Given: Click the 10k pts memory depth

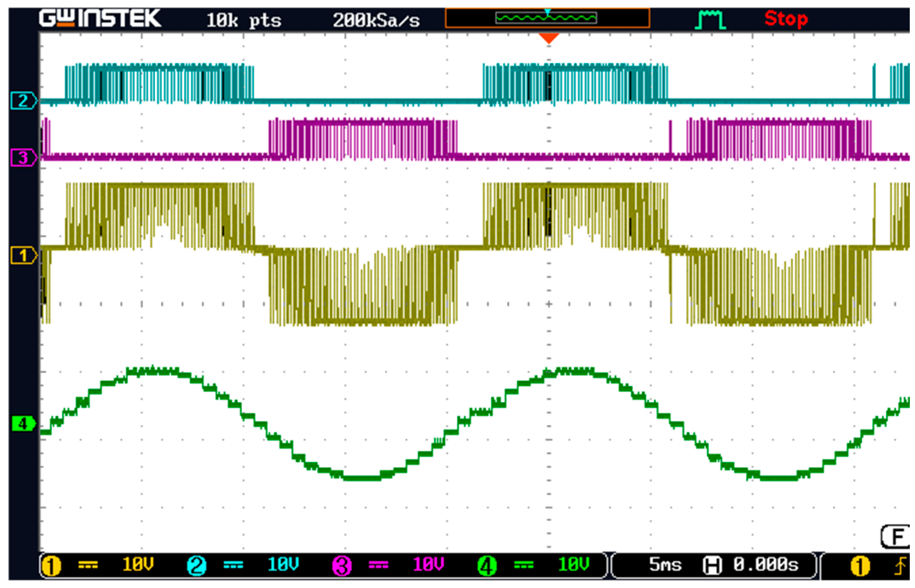Looking at the screenshot, I should [243, 20].
